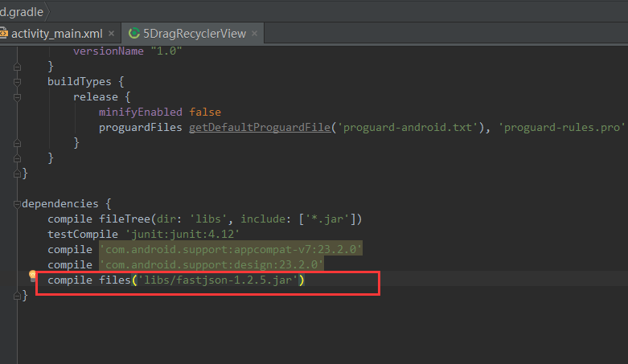Click the release keyword
The image size is (628, 364).
[x=96, y=97]
